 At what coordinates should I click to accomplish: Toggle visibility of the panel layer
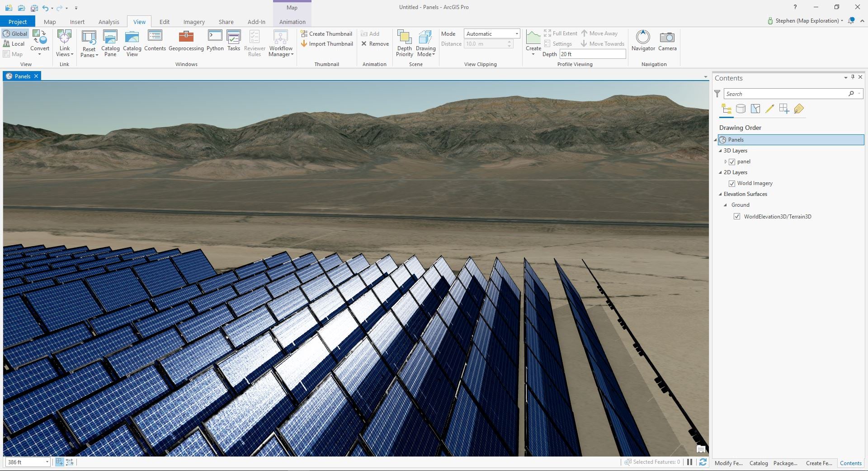[732, 162]
